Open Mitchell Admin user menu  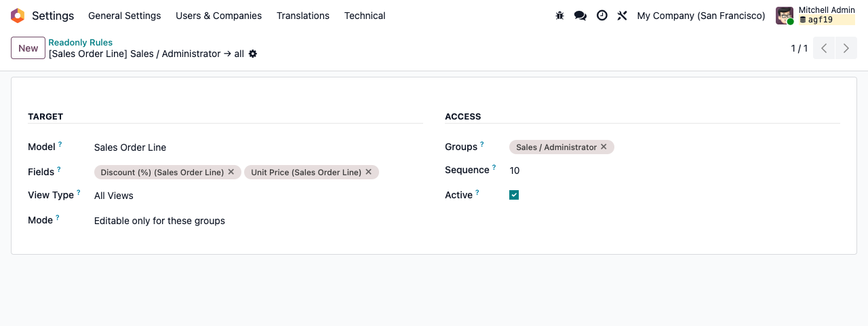coord(816,16)
